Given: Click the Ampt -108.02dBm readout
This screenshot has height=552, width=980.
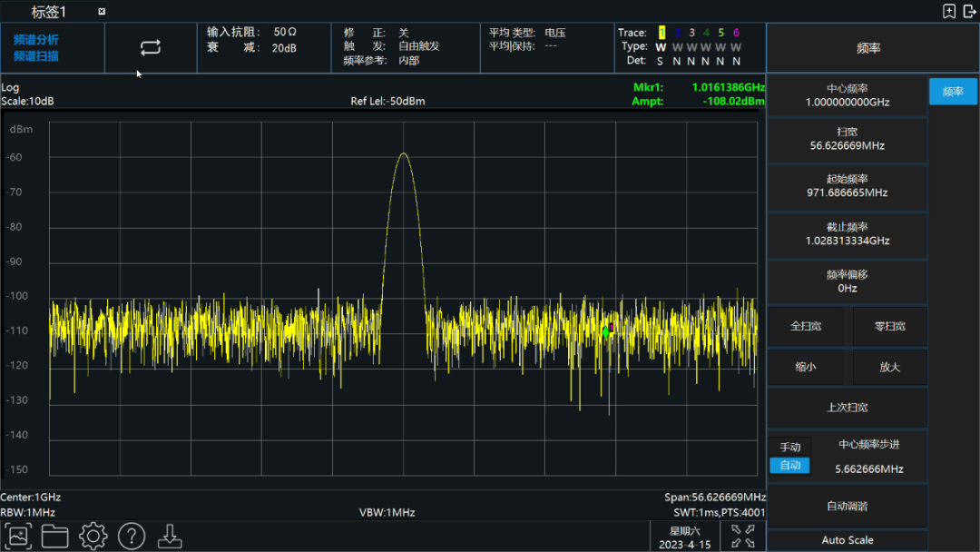Looking at the screenshot, I should coord(698,102).
